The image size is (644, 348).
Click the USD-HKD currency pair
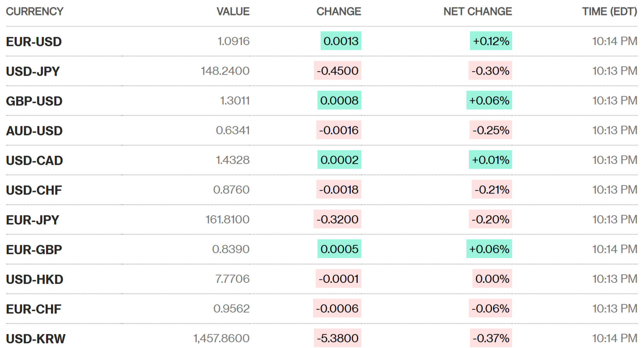click(x=35, y=279)
